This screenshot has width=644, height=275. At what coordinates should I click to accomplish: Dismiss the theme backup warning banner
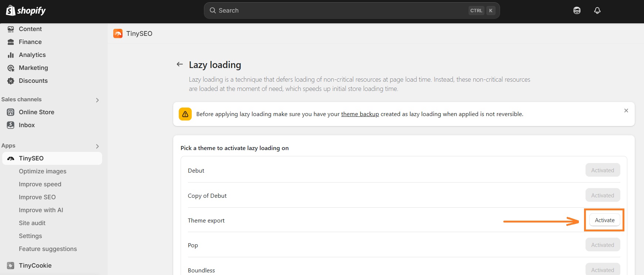626,111
